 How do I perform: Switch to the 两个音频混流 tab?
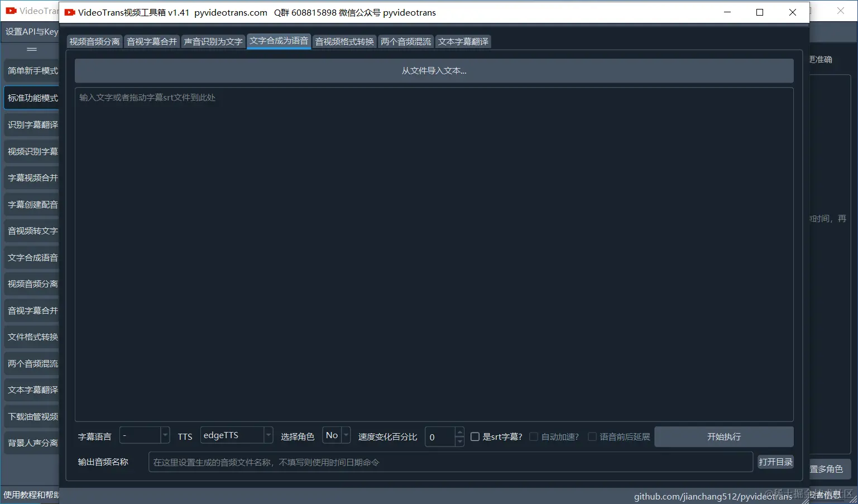pyautogui.click(x=406, y=42)
